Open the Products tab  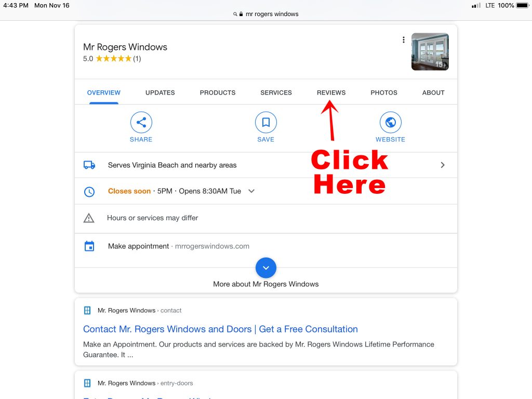click(218, 92)
